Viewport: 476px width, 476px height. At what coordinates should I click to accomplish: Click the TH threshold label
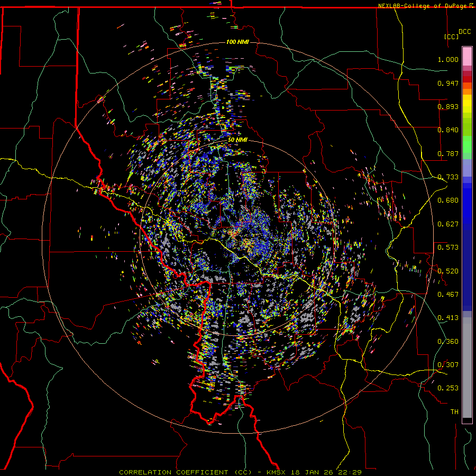pos(454,412)
